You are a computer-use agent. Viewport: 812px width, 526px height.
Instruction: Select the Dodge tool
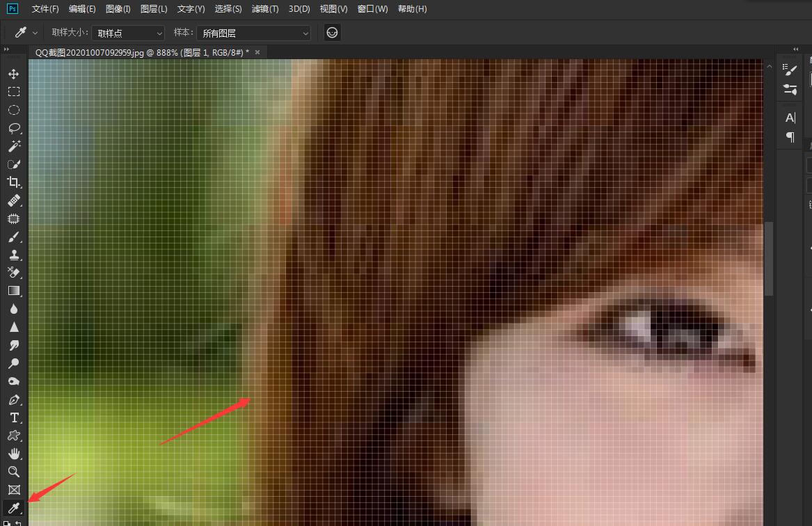point(14,363)
